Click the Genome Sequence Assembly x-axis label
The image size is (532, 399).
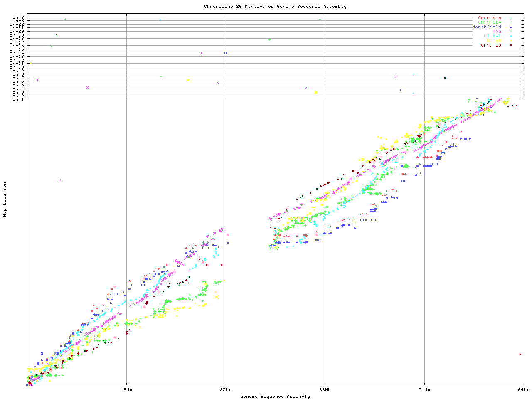(x=275, y=397)
